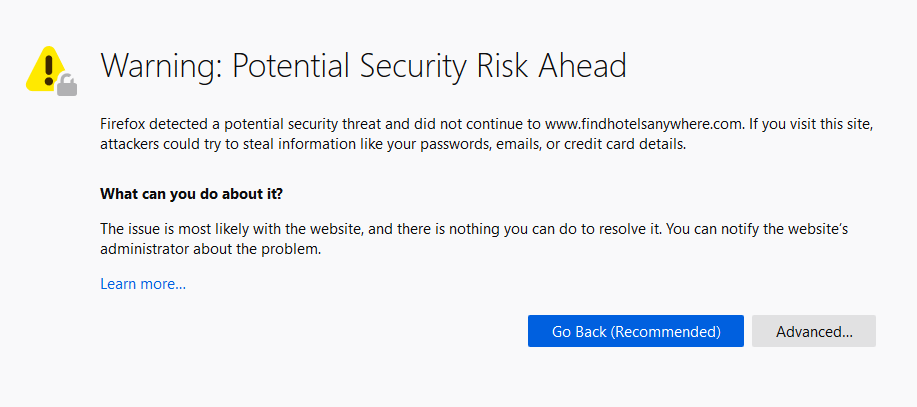The image size is (917, 407).
Task: Click the grey padlock badge icon
Action: coord(67,85)
